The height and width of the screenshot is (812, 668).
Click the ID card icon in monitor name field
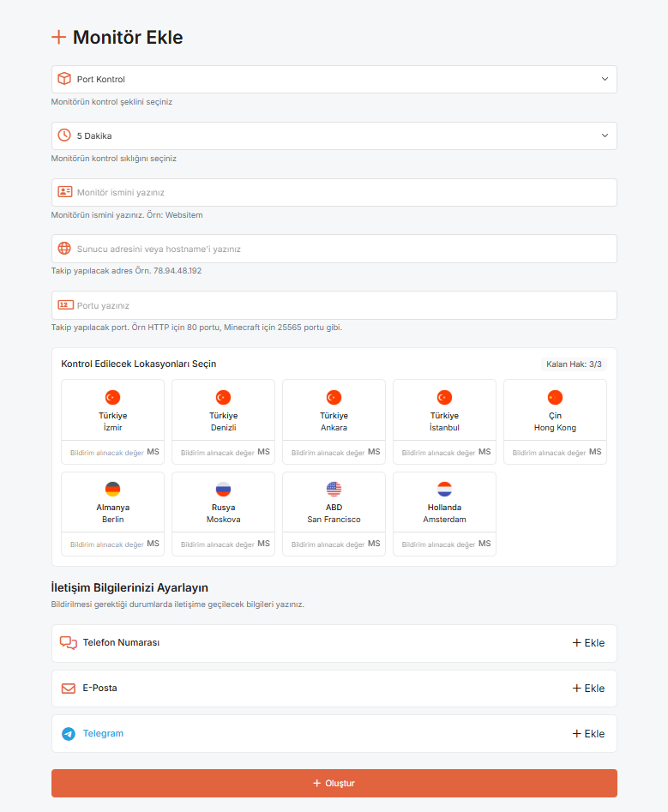pyautogui.click(x=64, y=192)
